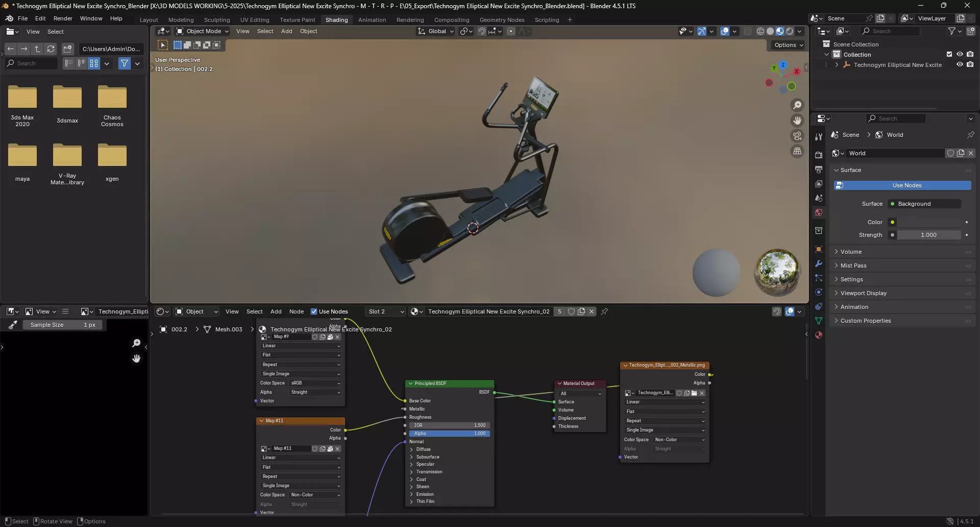Switch file browser to thumbnail display
The width and height of the screenshot is (980, 527).
(94, 63)
